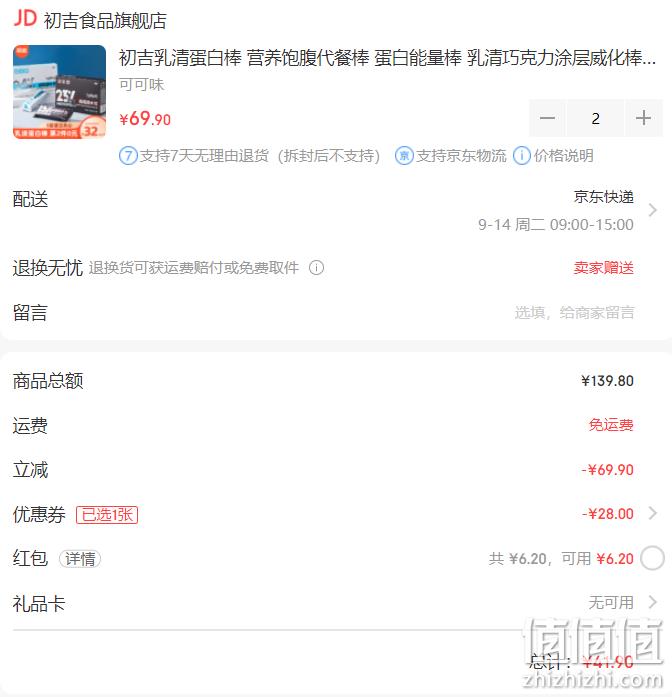Expand the 礼品卡 gift card chevron
Viewport: 672px width, 697px height.
point(652,602)
